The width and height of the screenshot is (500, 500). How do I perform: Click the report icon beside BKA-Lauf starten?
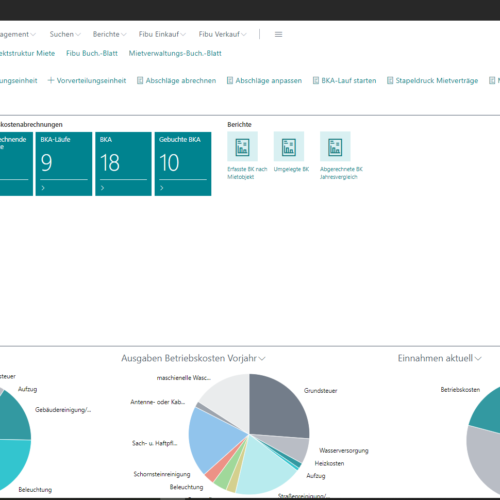click(316, 80)
